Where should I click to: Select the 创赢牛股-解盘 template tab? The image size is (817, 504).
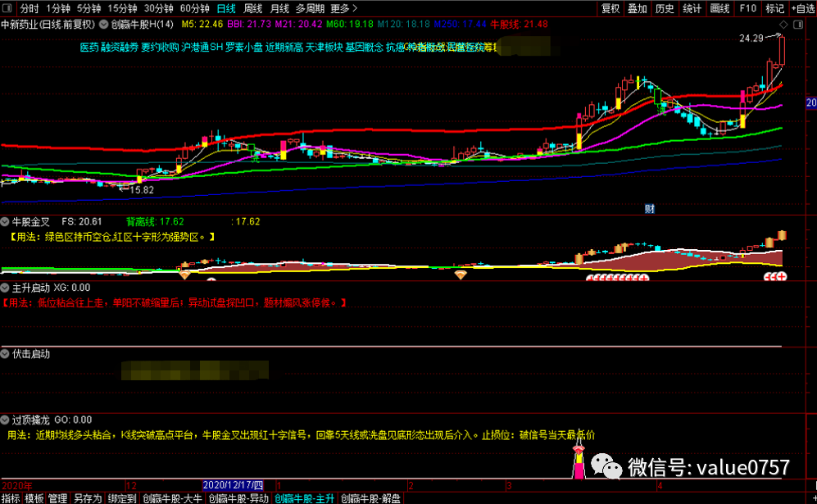pos(371,499)
